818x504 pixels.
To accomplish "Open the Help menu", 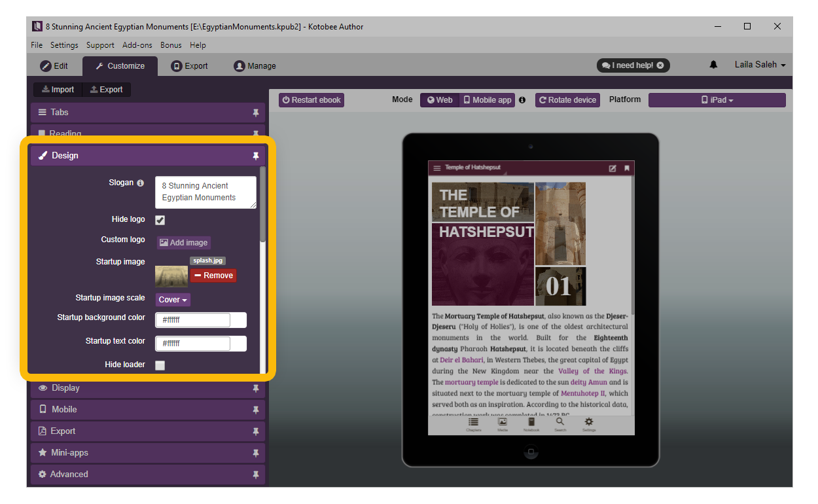I will [x=198, y=45].
